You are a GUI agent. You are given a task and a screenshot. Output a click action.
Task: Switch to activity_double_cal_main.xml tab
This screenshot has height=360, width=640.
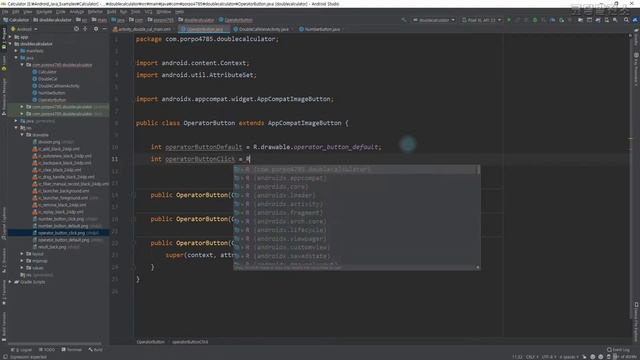click(144, 29)
